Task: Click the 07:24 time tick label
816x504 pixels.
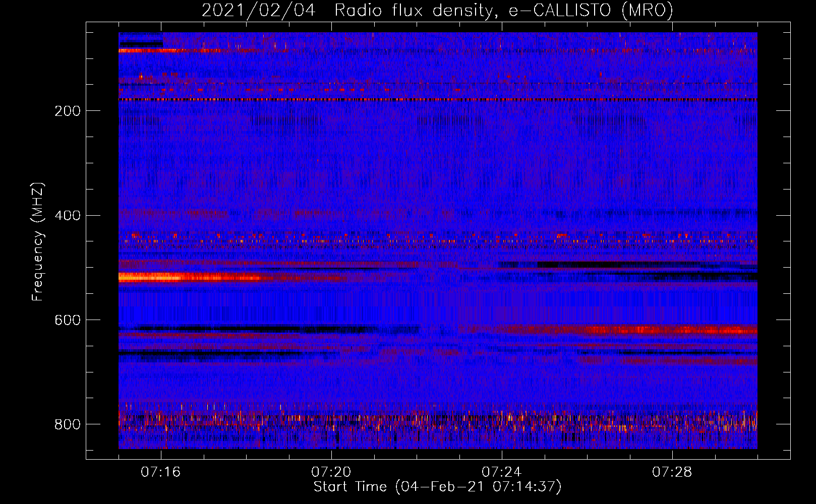Action: click(x=502, y=472)
